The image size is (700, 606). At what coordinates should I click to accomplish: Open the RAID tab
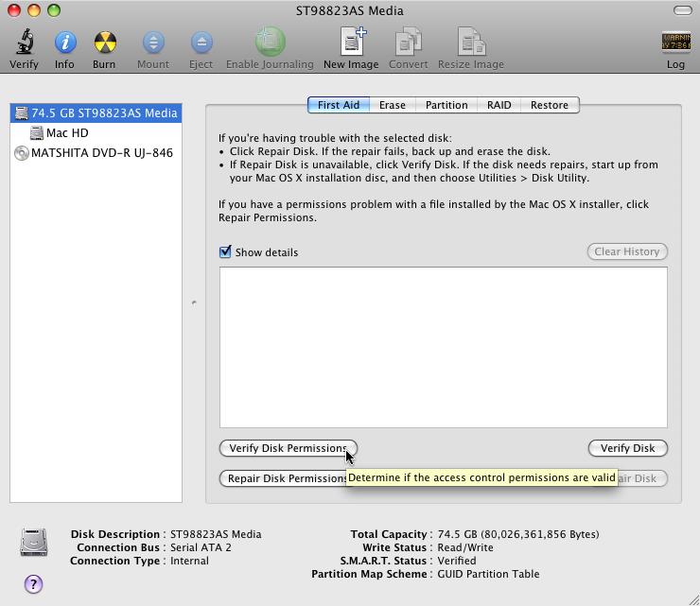tap(499, 105)
